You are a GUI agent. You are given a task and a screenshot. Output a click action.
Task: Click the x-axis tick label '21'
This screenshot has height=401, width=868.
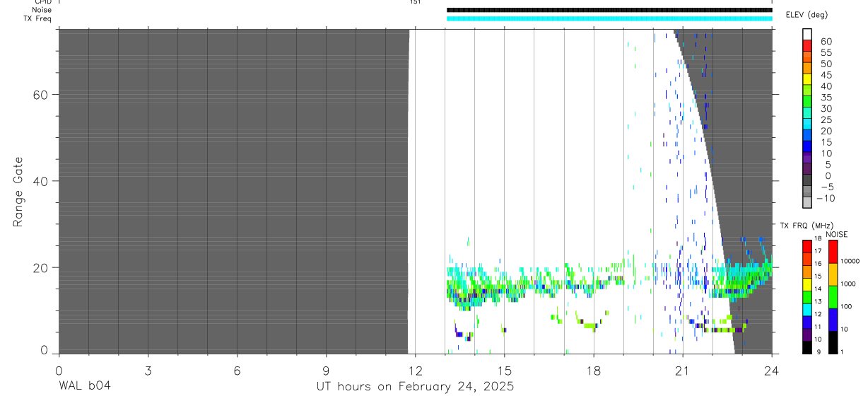pyautogui.click(x=682, y=370)
